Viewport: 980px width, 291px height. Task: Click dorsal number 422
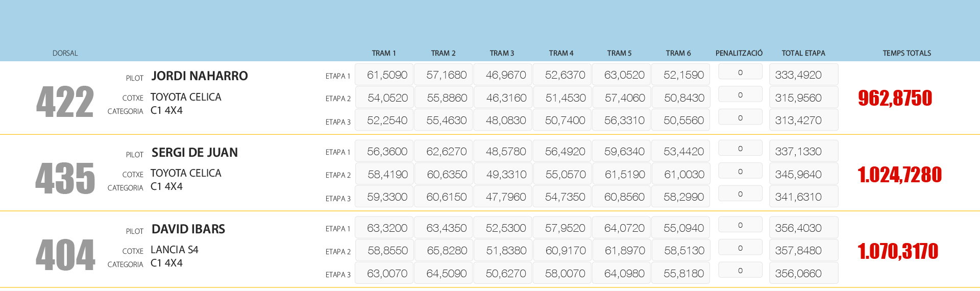tap(65, 102)
